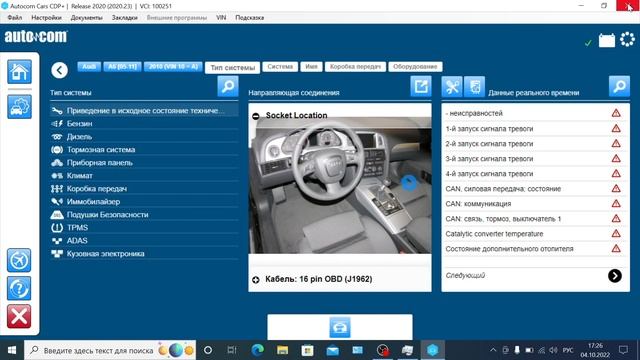Open the Документы menu
Viewport: 640px width, 360px height.
(x=87, y=18)
